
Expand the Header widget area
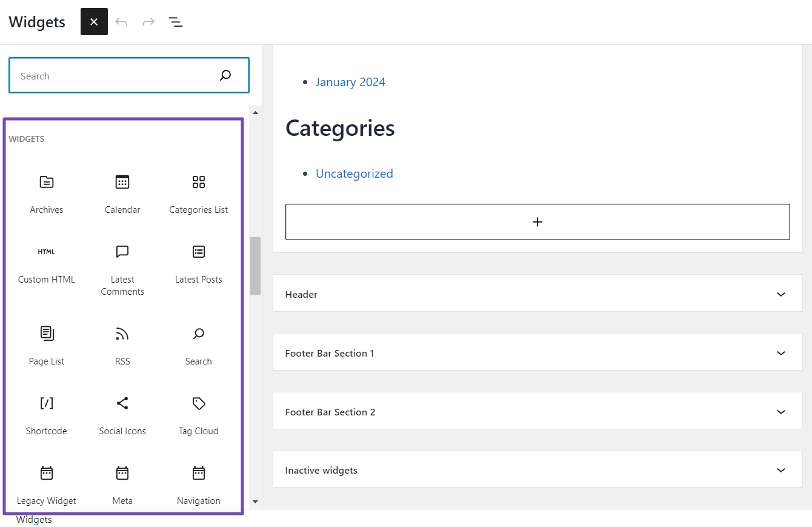537,294
